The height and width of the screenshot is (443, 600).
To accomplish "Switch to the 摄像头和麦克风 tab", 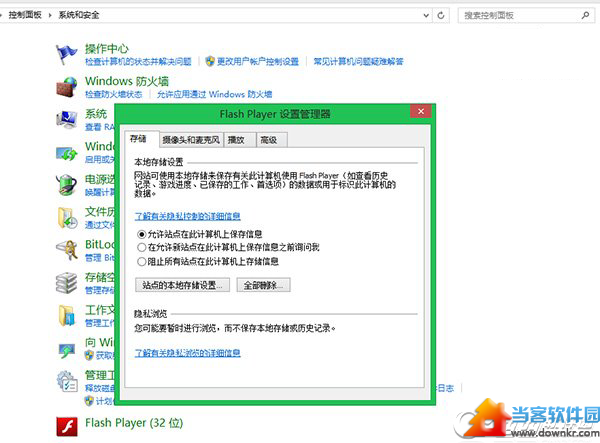I will [191, 140].
